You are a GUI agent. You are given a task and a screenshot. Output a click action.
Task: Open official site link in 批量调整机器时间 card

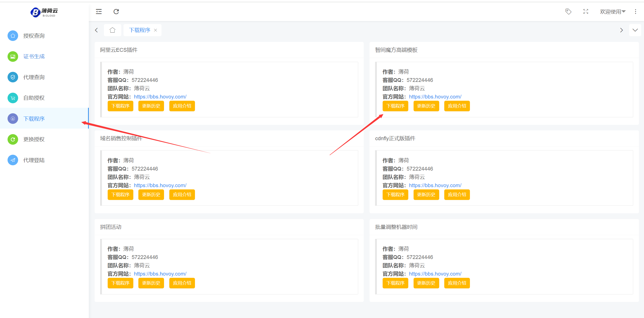[x=435, y=274]
